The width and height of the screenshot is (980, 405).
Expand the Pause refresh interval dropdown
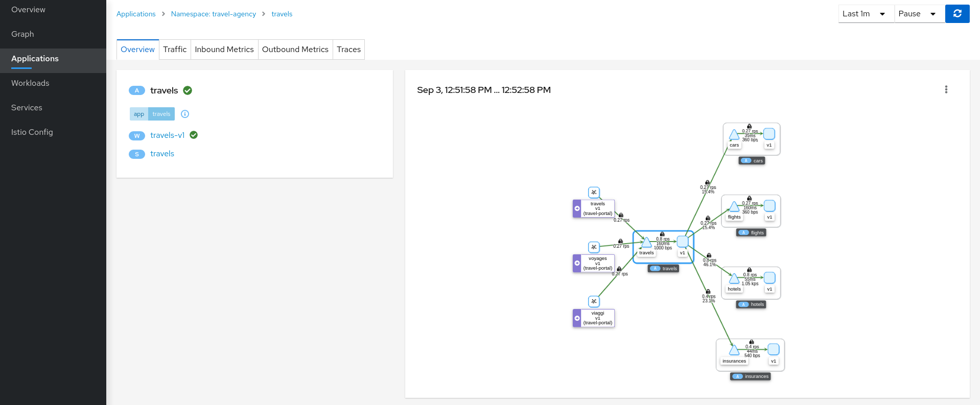(919, 14)
